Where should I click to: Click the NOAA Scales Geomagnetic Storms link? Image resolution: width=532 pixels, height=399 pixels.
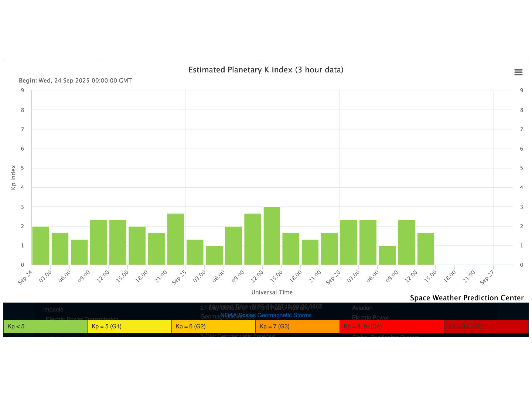click(266, 315)
